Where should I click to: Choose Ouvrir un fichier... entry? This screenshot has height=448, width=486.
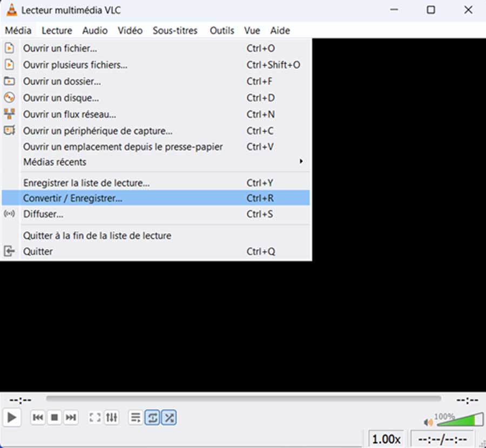tap(156, 49)
